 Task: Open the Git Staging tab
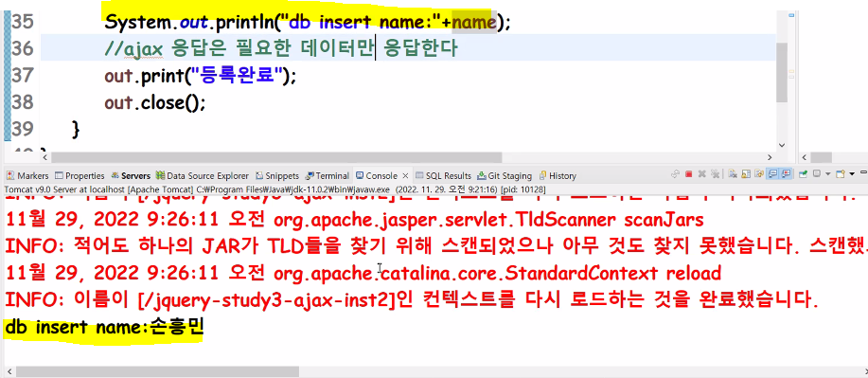(505, 175)
